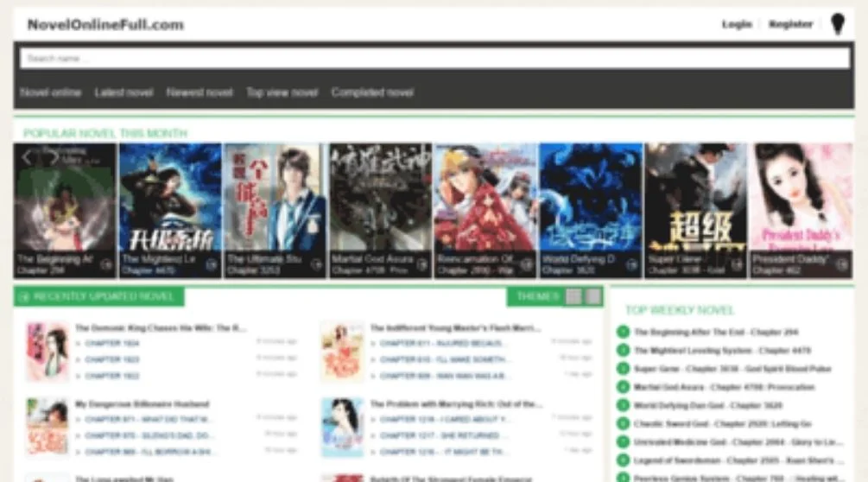Click carousel next arrow on popular novels
The image size is (868, 482).
[53, 157]
